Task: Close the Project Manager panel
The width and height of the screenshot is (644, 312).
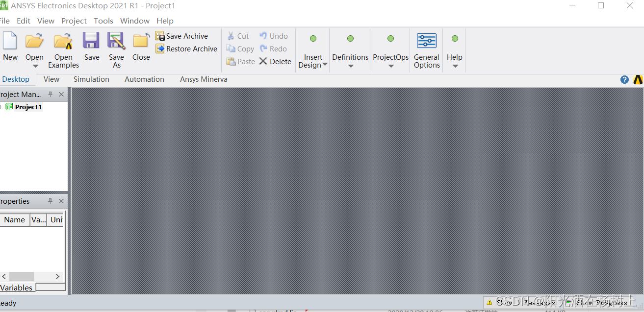Action: [61, 94]
